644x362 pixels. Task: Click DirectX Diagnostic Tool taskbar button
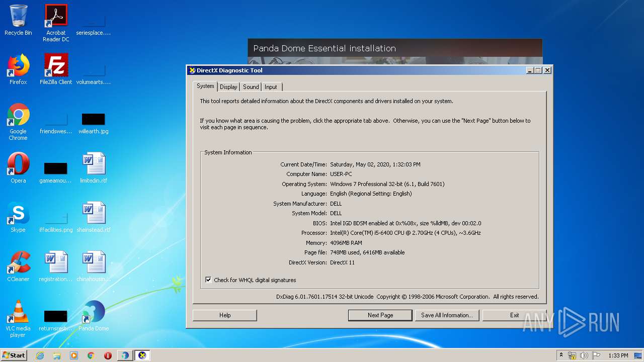coord(142,355)
